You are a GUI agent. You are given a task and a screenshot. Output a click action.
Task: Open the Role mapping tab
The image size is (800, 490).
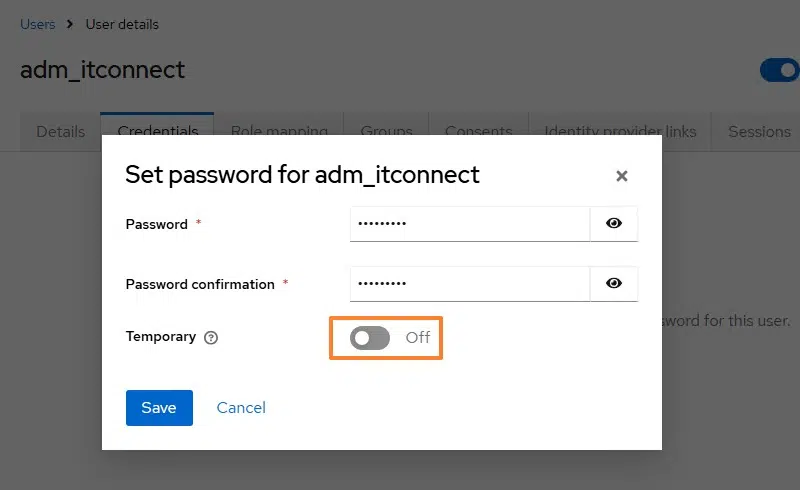[279, 130]
